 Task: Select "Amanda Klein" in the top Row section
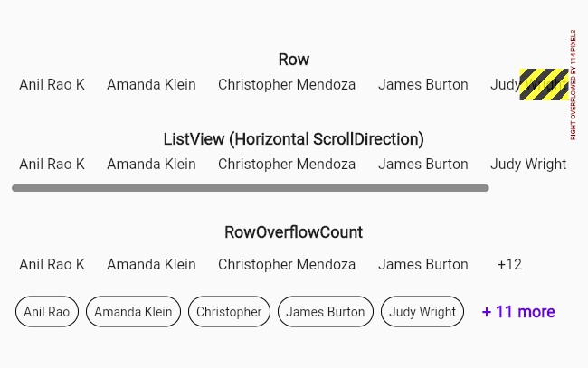click(151, 85)
